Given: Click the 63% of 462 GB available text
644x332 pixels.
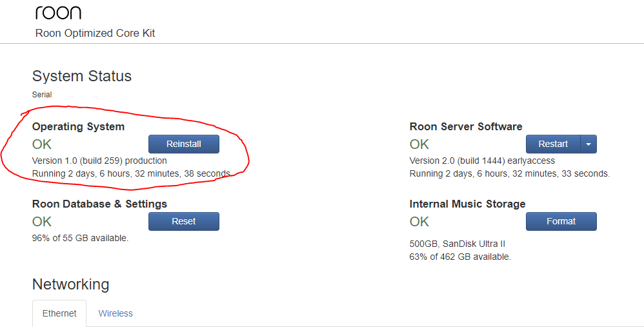Looking at the screenshot, I should click(460, 257).
